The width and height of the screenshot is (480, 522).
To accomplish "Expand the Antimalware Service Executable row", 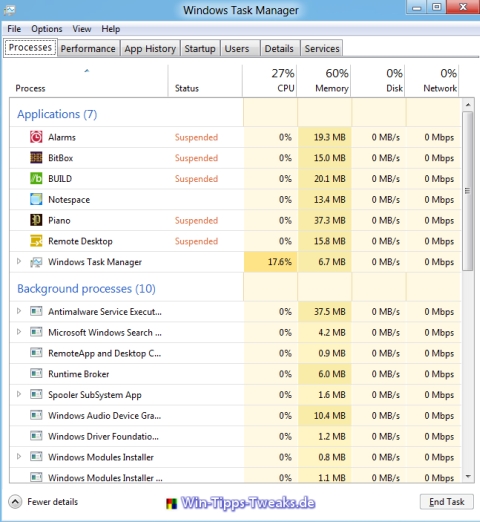I will [19, 311].
